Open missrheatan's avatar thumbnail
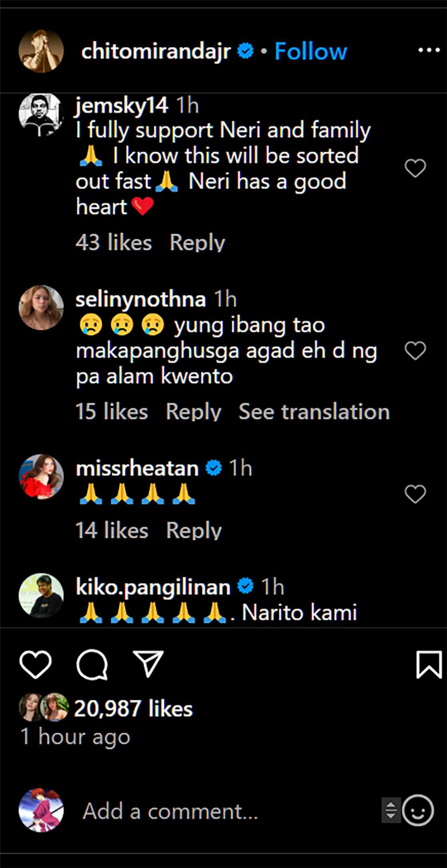The width and height of the screenshot is (447, 868). [41, 477]
